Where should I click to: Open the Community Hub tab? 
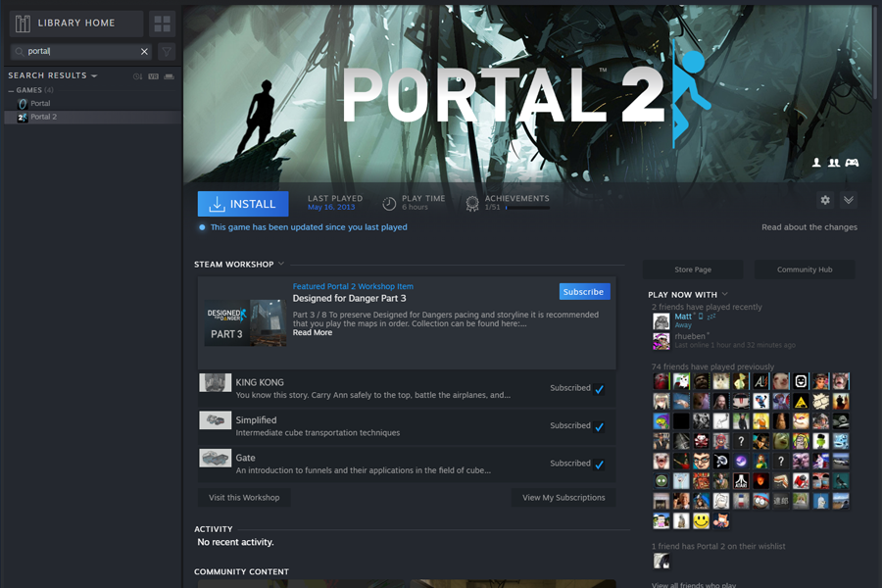click(x=805, y=269)
